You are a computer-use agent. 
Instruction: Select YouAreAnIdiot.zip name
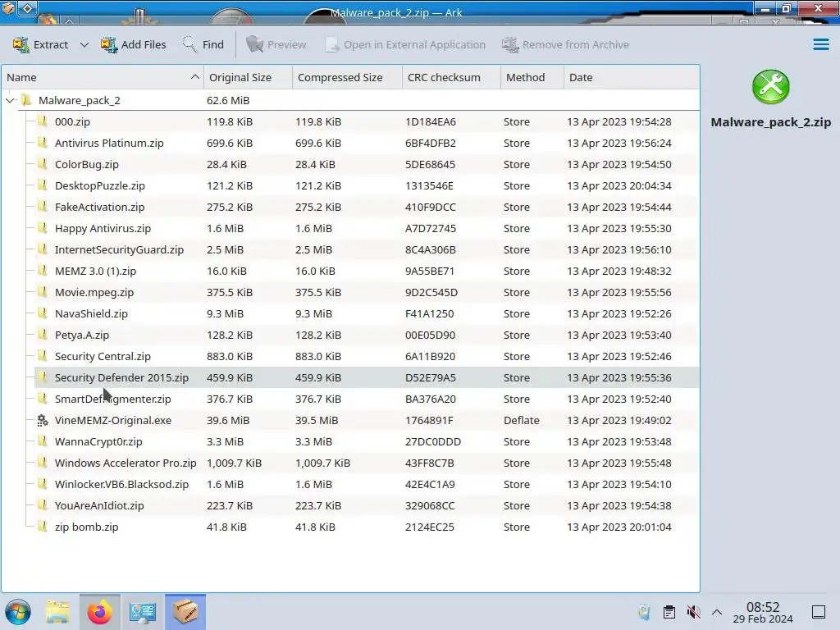point(99,505)
